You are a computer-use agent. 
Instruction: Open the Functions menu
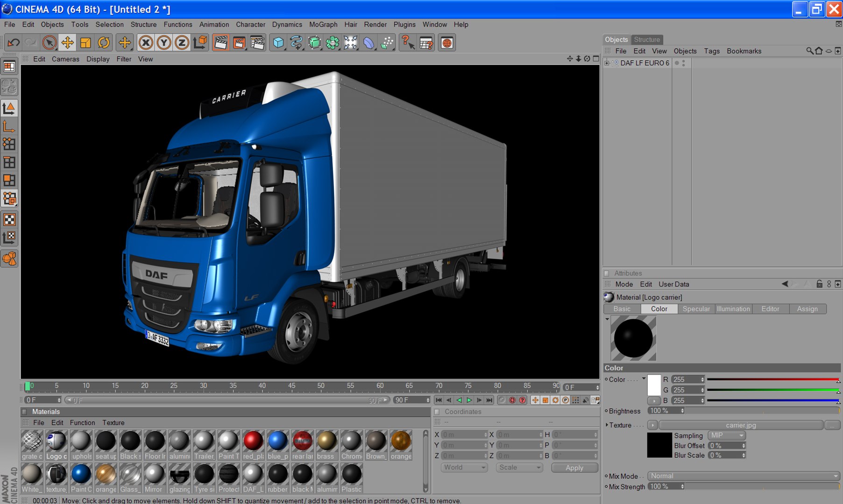(x=177, y=24)
